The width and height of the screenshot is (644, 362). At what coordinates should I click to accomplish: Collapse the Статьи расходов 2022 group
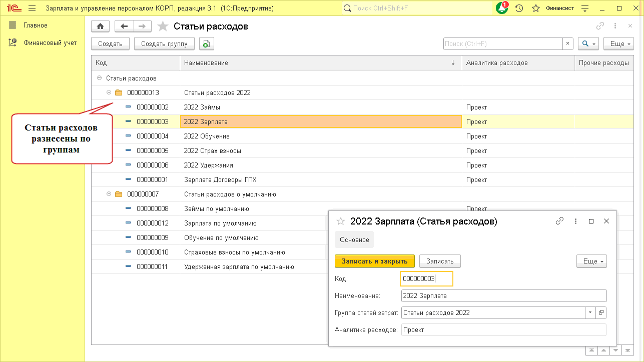[x=109, y=92]
